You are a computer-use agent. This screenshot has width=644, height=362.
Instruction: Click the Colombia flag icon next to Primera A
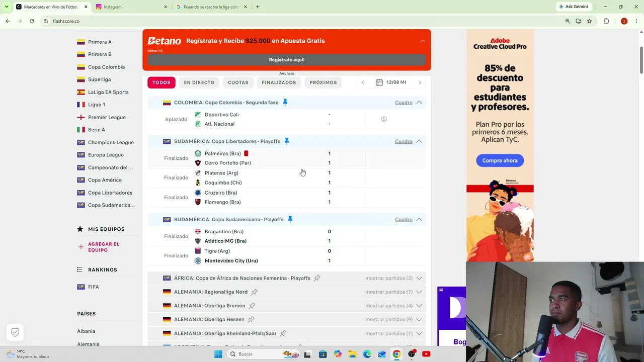80,42
